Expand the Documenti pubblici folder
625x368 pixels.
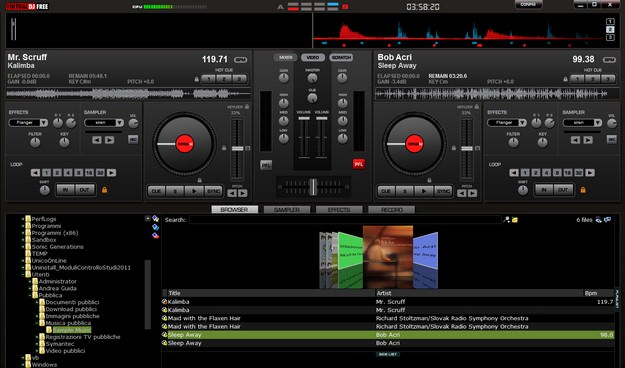pos(37,302)
